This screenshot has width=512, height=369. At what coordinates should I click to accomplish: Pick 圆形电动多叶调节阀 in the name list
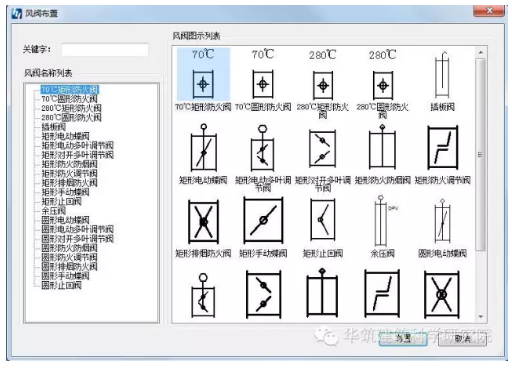click(x=77, y=229)
